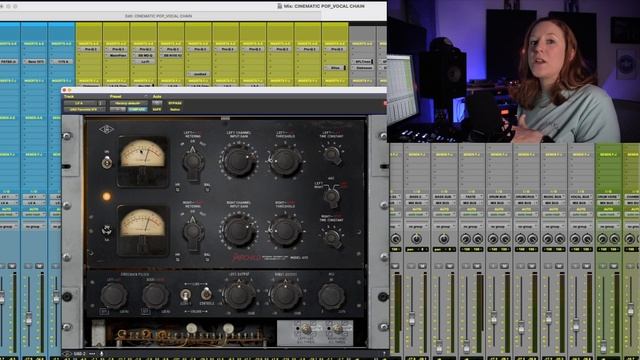Open the MIX BUS output selector on DRUM BUS track
Viewport: 640px width, 360px height.
tap(499, 202)
